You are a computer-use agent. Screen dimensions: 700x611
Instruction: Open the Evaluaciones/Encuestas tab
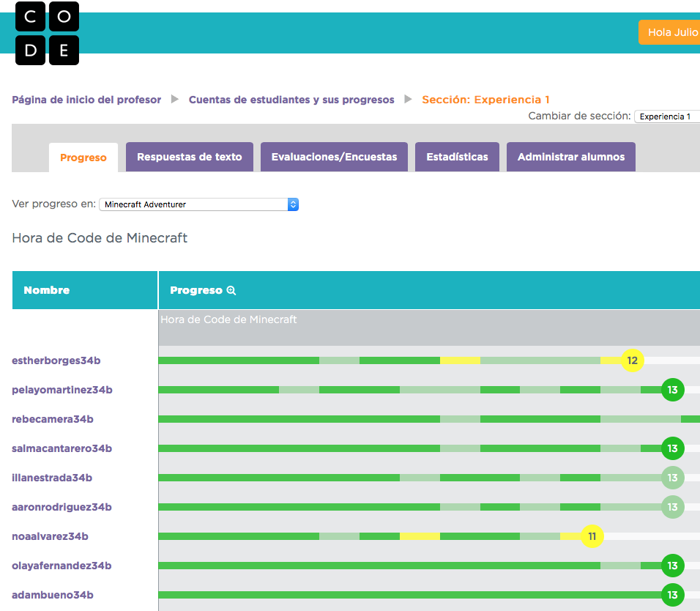tap(334, 157)
